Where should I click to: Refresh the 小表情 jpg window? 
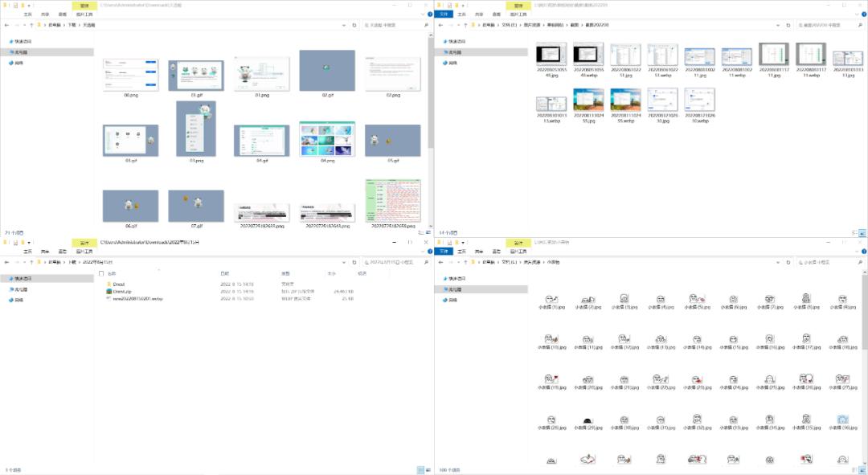788,262
